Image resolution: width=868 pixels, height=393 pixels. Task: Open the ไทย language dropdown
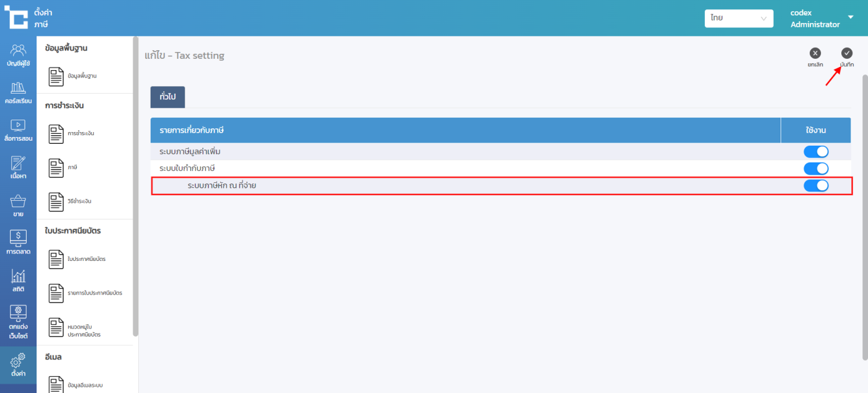tap(738, 19)
